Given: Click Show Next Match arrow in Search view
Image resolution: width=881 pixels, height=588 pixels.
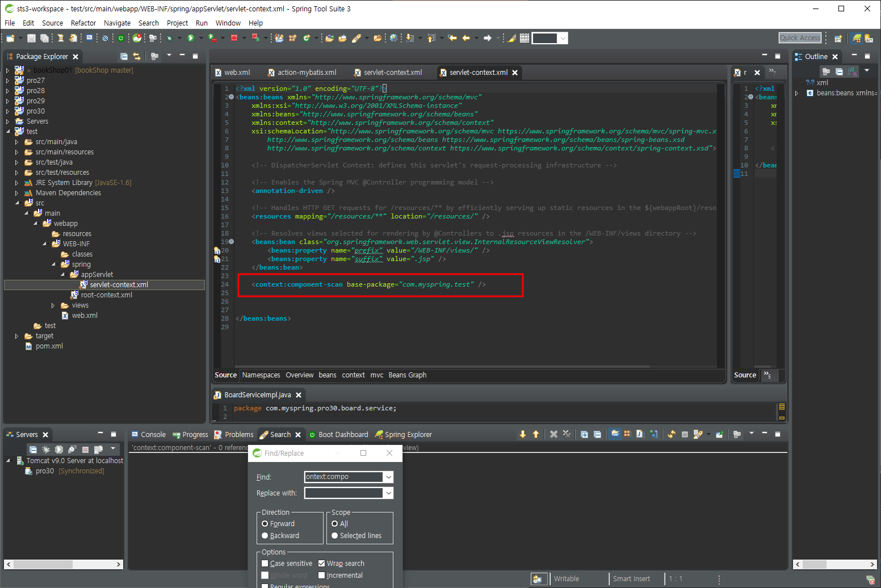Looking at the screenshot, I should 523,434.
